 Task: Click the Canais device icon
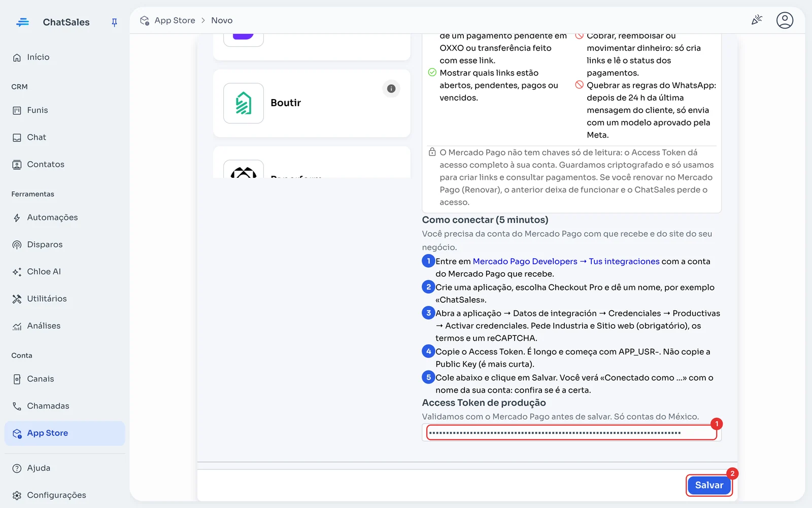point(17,379)
